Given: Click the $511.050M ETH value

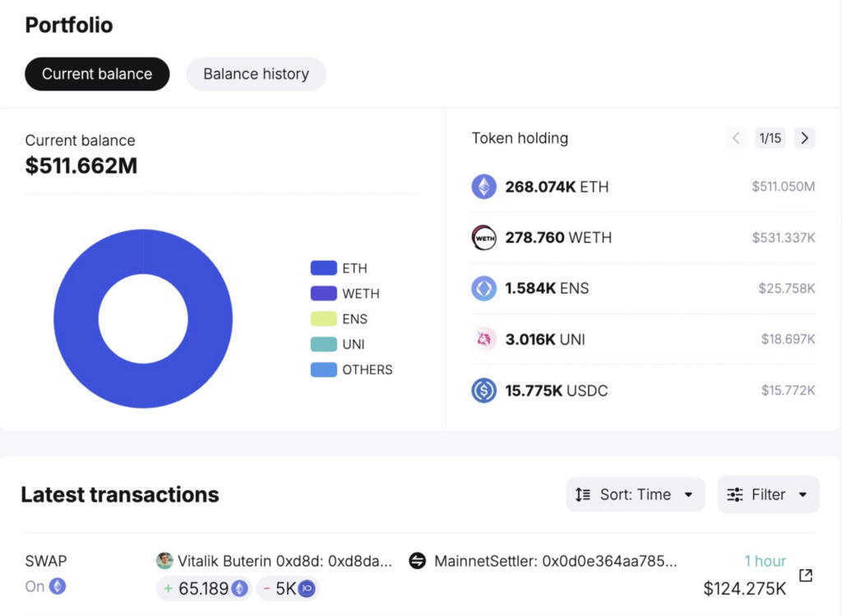Looking at the screenshot, I should coord(784,187).
